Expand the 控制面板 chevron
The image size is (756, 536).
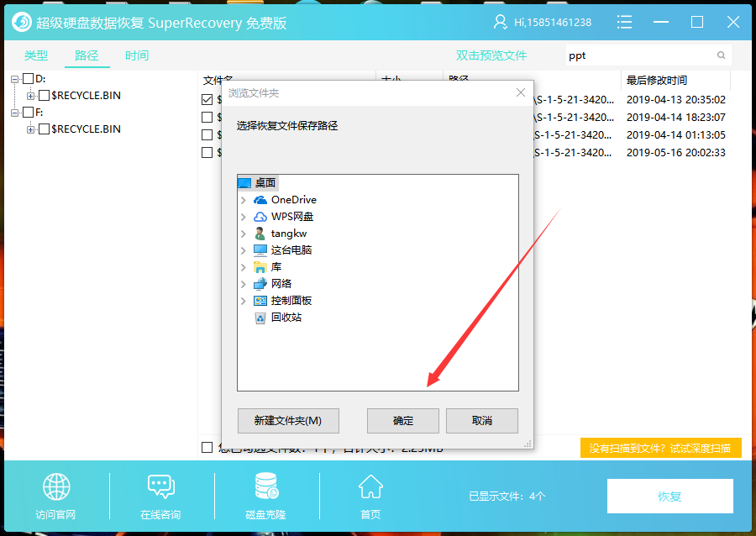[x=244, y=301]
